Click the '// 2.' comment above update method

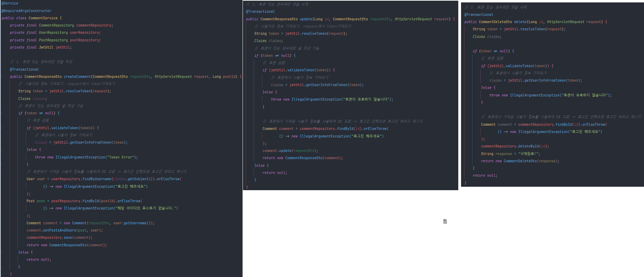277,4
